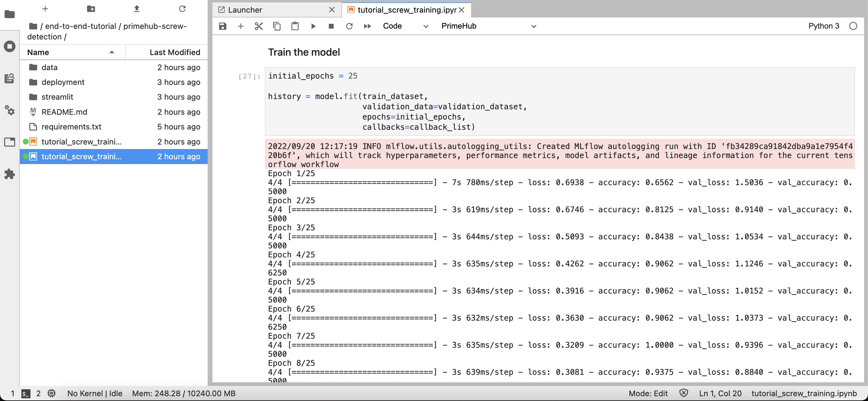Interrupt the kernel with the stop icon

coord(331,26)
